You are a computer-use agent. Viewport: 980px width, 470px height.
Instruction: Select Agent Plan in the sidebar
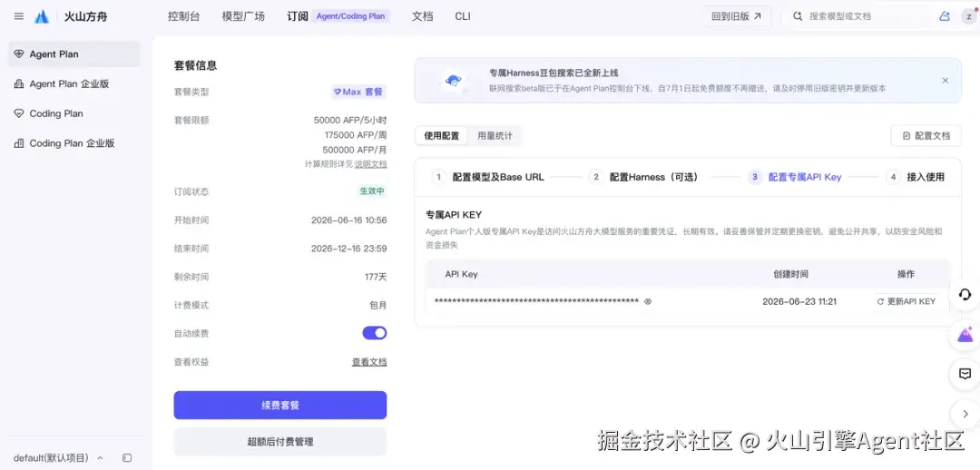click(74, 54)
